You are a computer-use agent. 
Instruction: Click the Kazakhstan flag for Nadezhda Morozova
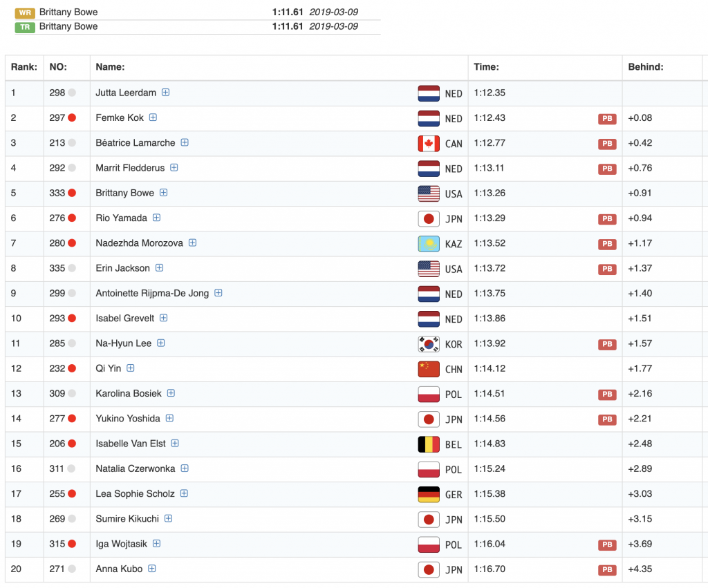(429, 243)
